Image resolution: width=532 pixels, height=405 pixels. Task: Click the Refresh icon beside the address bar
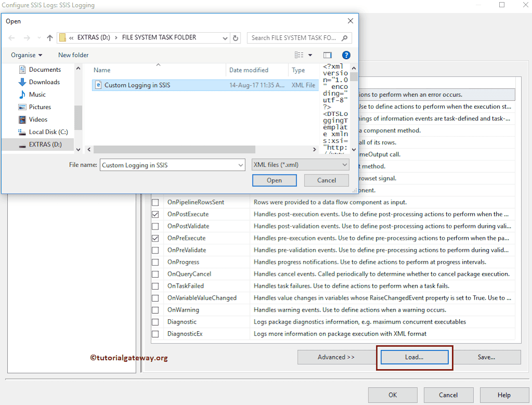[x=235, y=38]
